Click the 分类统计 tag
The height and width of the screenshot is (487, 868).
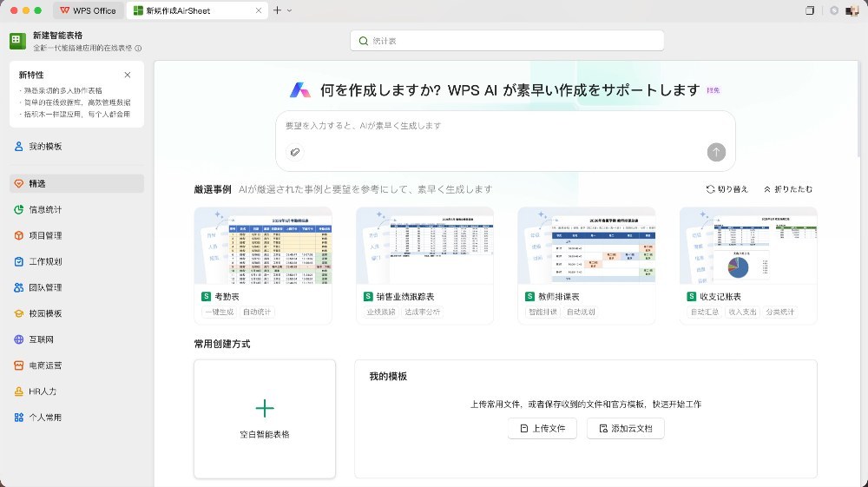(x=780, y=313)
